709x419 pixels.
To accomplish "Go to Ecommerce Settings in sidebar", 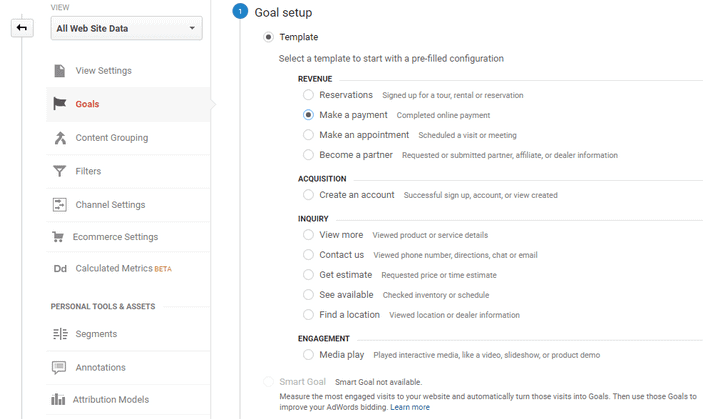I will (115, 237).
